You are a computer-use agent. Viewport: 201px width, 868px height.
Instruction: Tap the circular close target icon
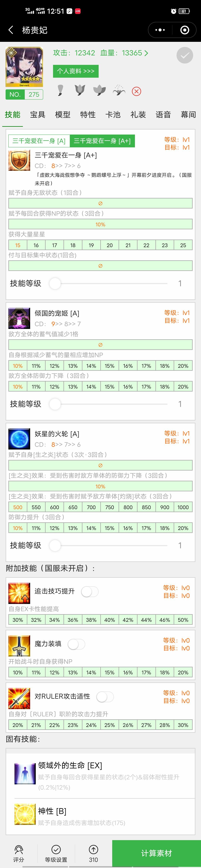(184, 30)
